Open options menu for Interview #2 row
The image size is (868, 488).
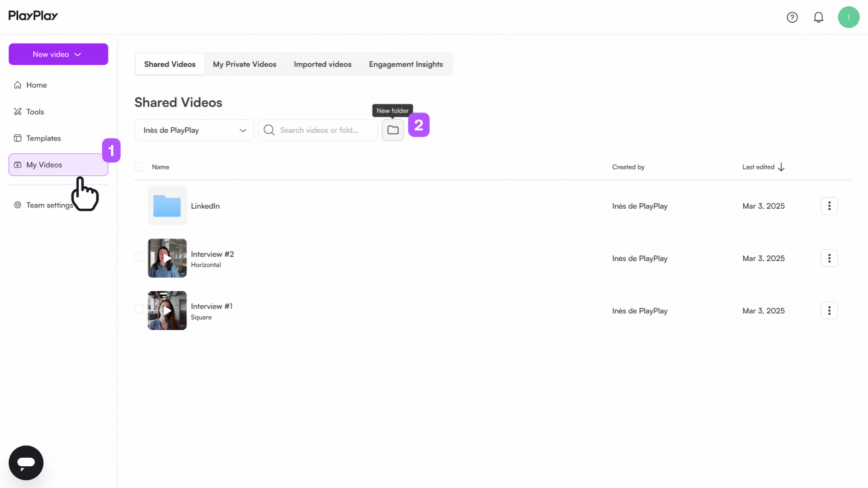click(x=829, y=258)
